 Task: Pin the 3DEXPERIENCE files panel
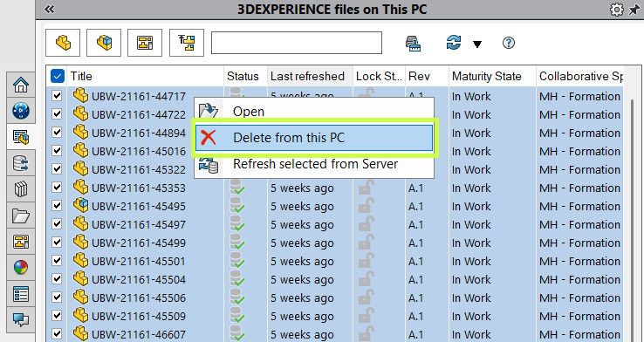(635, 10)
